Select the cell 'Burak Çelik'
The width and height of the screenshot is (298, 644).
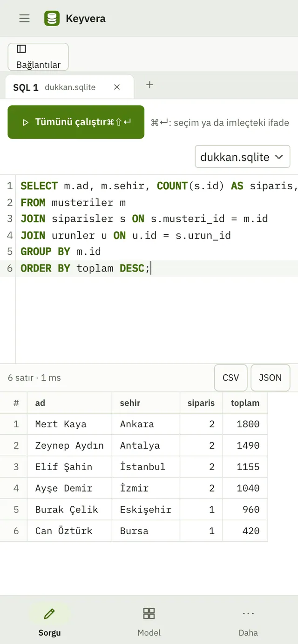pyautogui.click(x=69, y=510)
